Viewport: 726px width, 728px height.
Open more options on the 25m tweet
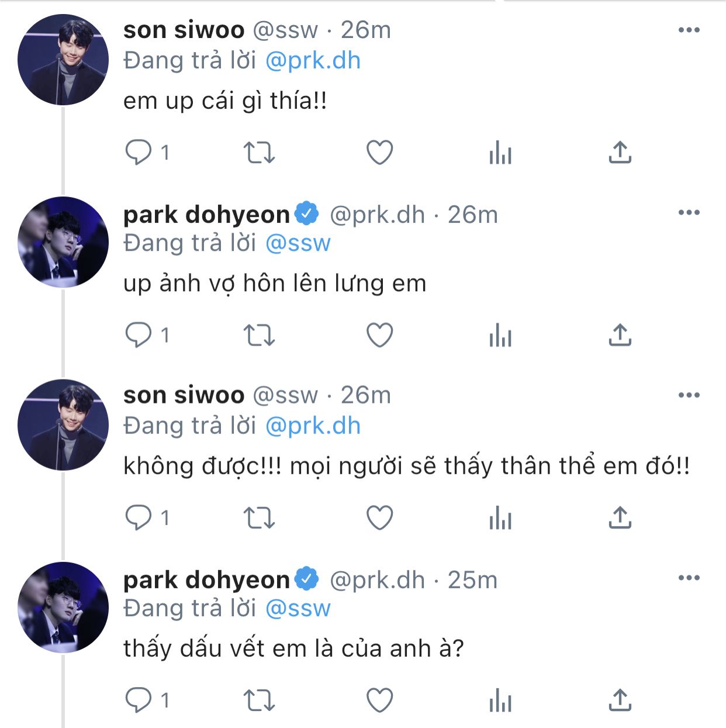pyautogui.click(x=689, y=578)
